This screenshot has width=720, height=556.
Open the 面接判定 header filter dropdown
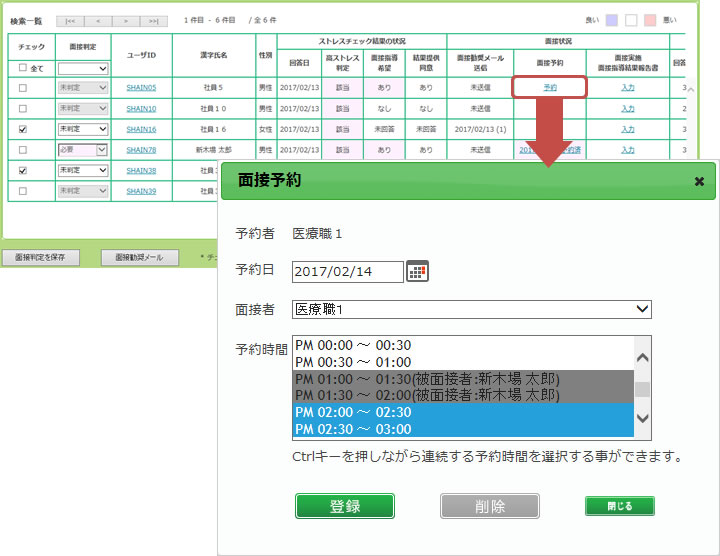click(x=83, y=69)
